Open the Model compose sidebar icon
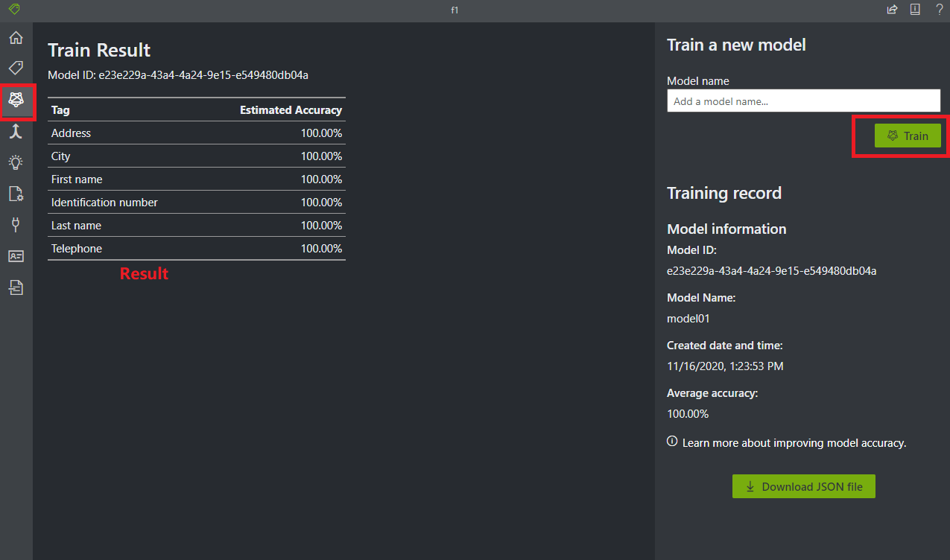The image size is (950, 560). 16,131
